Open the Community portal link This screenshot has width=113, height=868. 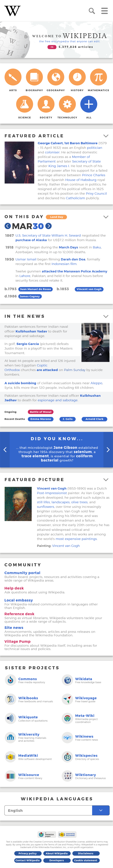(22, 573)
